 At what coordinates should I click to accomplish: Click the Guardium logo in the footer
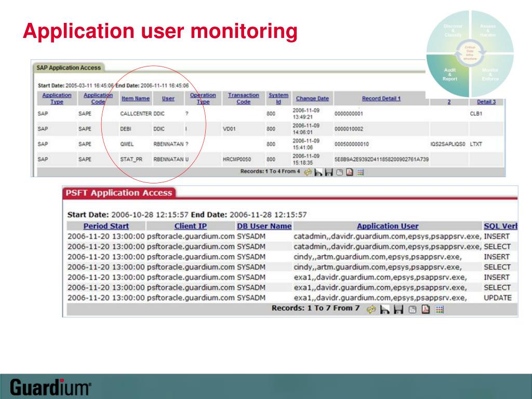(50, 387)
